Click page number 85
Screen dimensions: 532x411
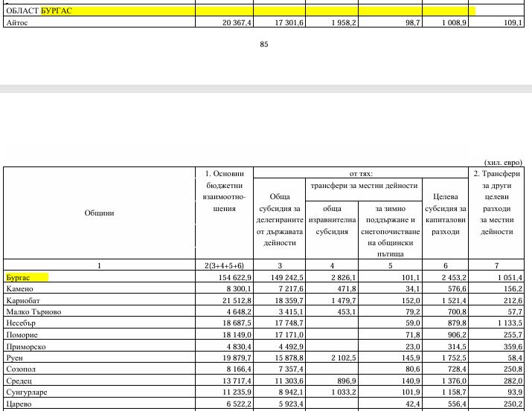264,45
